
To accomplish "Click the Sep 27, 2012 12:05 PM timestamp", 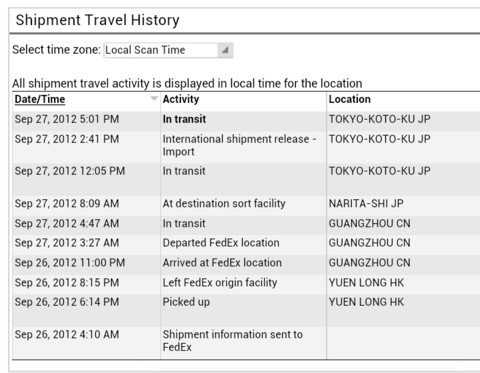I will coord(70,171).
